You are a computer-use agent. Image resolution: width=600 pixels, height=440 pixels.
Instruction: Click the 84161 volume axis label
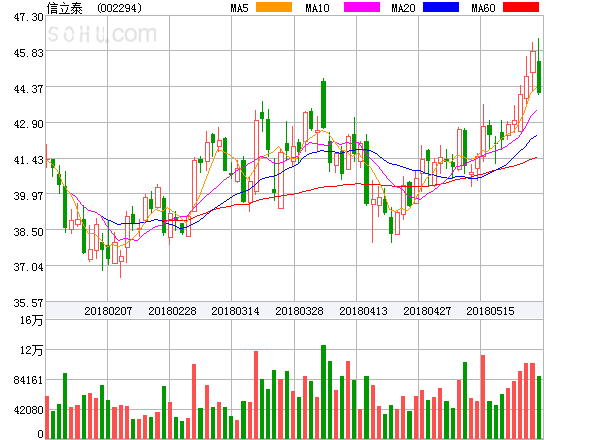coord(28,380)
